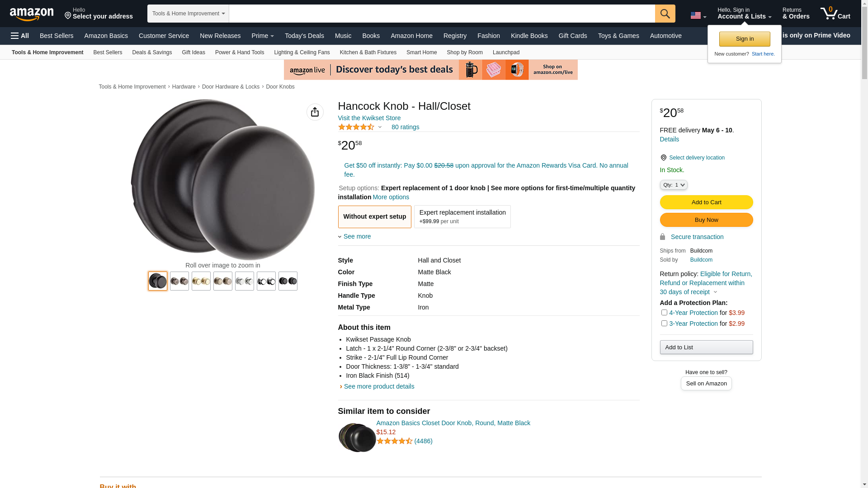
Task: Check the 3-Year Protection plan box
Action: 664,323
